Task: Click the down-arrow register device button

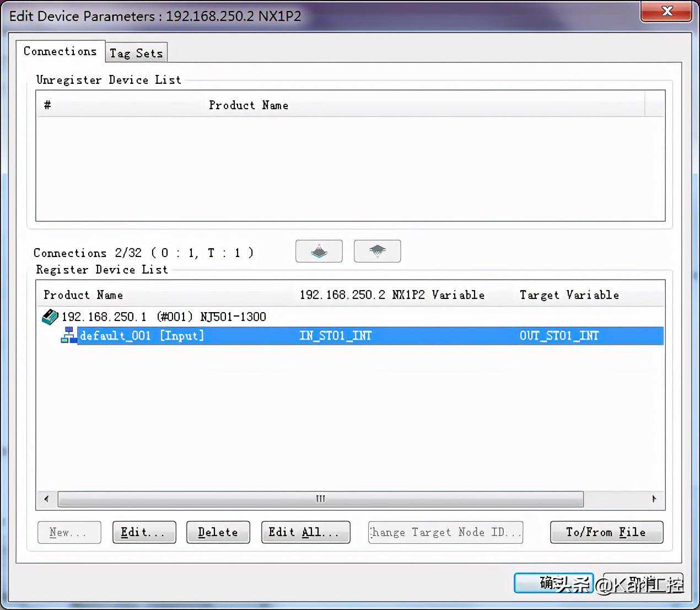Action: tap(377, 252)
